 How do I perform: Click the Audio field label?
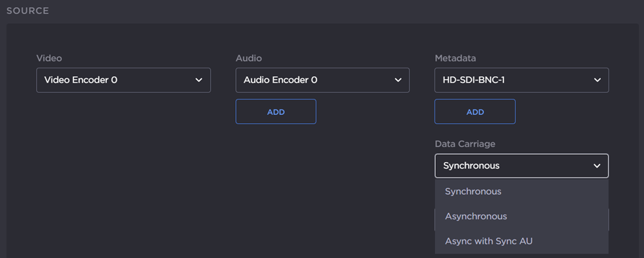pyautogui.click(x=248, y=59)
